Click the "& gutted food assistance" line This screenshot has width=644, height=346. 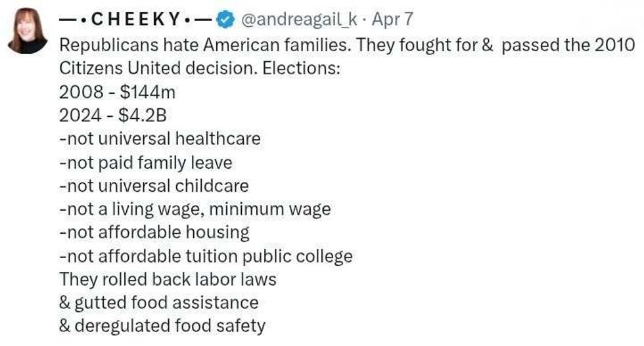[158, 303]
